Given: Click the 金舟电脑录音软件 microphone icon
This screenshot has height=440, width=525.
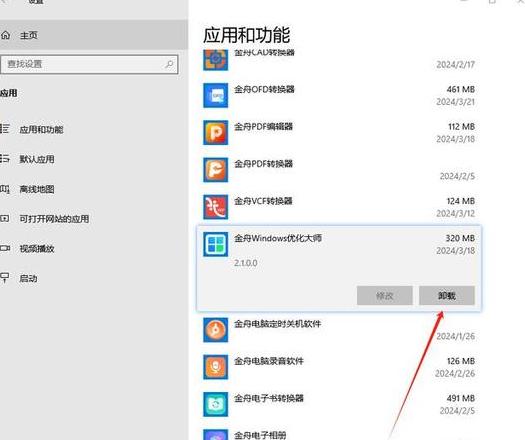Looking at the screenshot, I should tap(216, 367).
